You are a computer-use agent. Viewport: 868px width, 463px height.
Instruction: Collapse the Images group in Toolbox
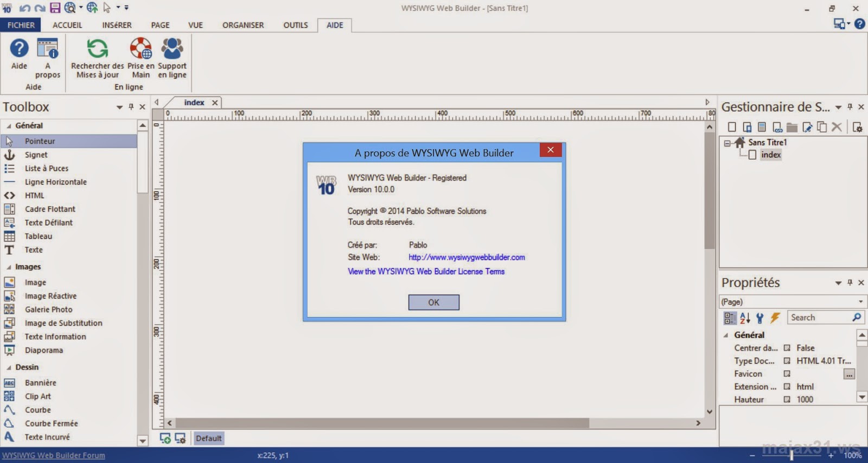click(x=9, y=267)
